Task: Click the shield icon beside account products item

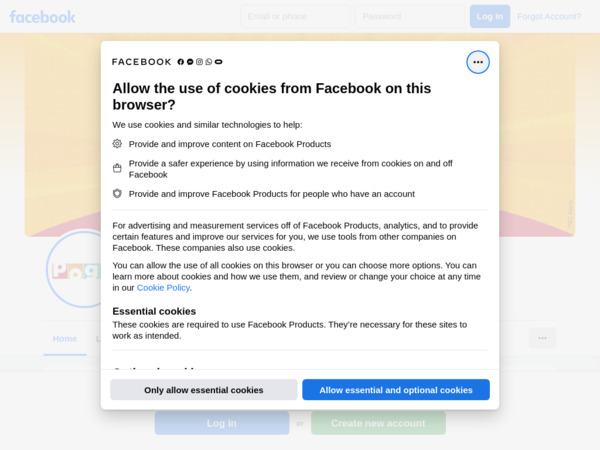Action: (x=117, y=194)
